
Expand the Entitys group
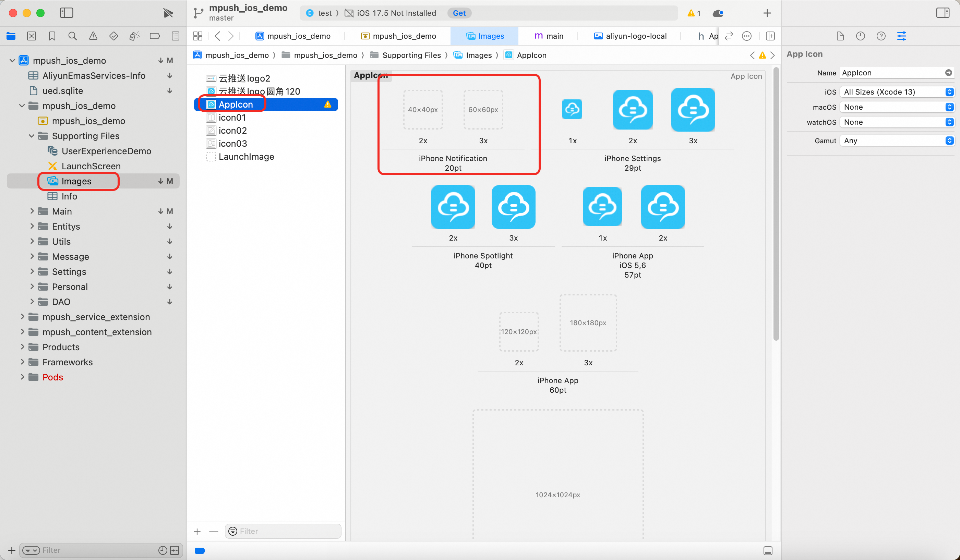coord(32,226)
